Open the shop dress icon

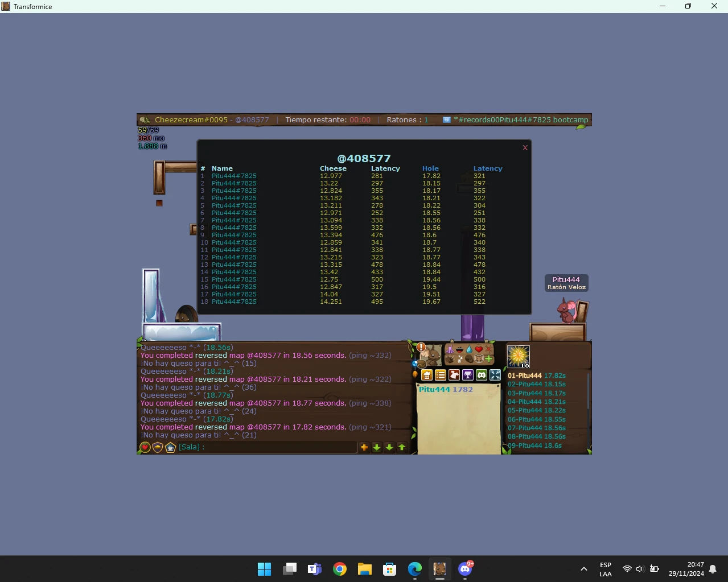pyautogui.click(x=454, y=375)
